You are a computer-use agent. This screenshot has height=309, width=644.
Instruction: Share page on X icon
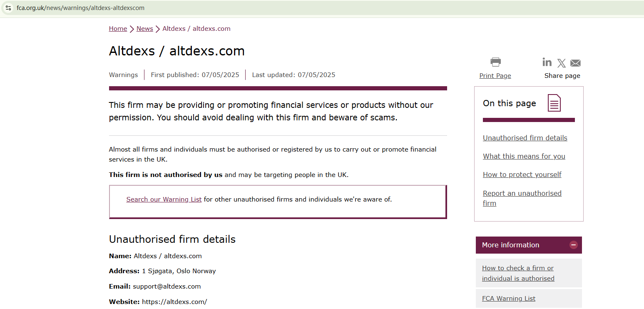(x=562, y=63)
